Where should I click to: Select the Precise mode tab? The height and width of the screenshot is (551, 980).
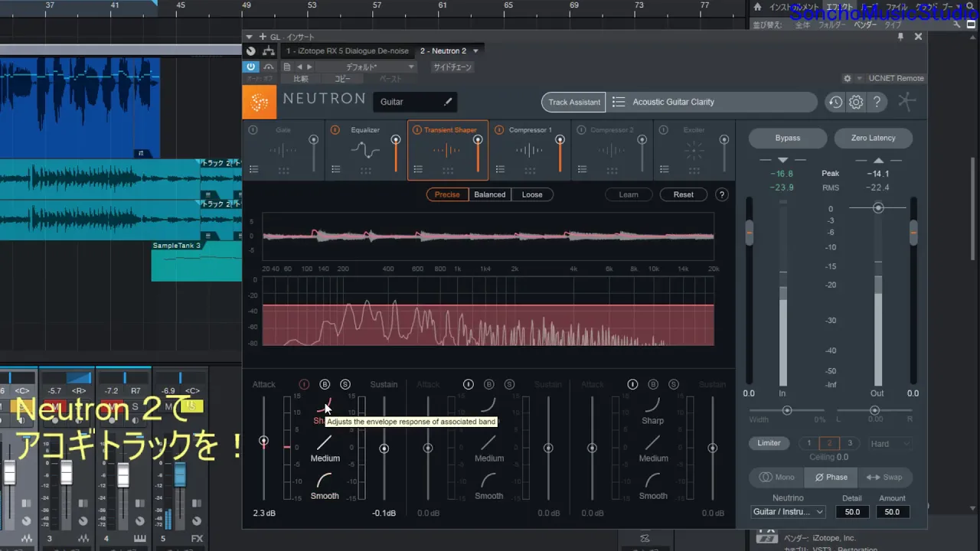pyautogui.click(x=447, y=194)
